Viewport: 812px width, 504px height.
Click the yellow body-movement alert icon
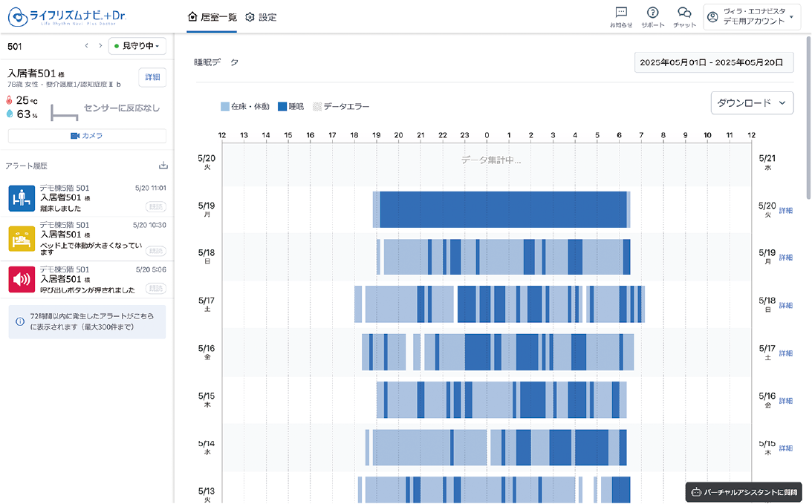[x=22, y=239]
